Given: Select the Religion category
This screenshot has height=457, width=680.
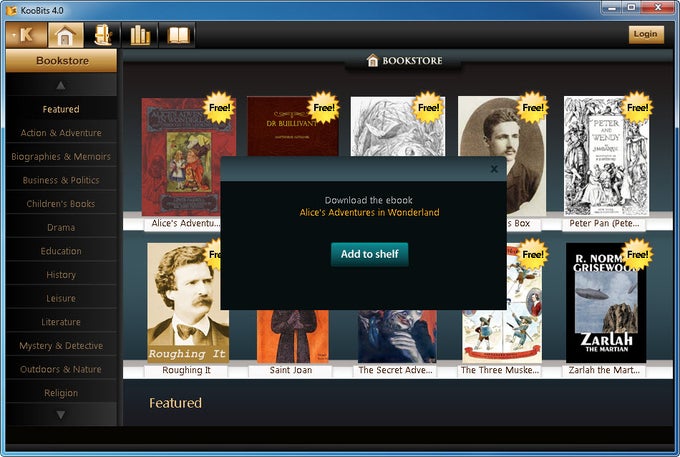Looking at the screenshot, I should click(x=61, y=393).
